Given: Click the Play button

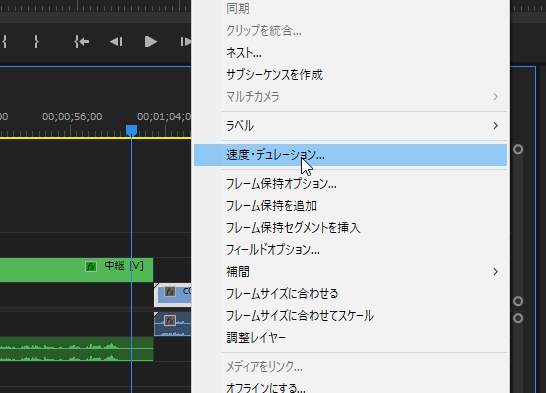Looking at the screenshot, I should [x=150, y=42].
